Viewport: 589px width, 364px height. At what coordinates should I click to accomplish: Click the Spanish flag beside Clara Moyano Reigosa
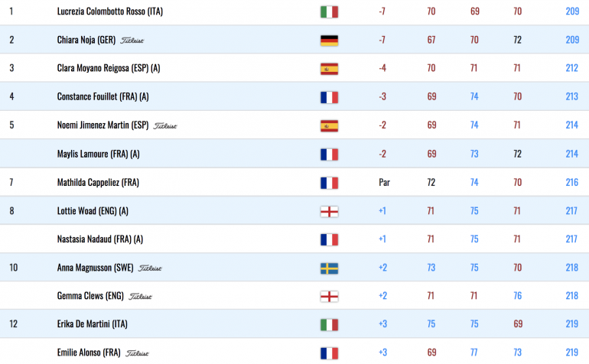tap(329, 69)
